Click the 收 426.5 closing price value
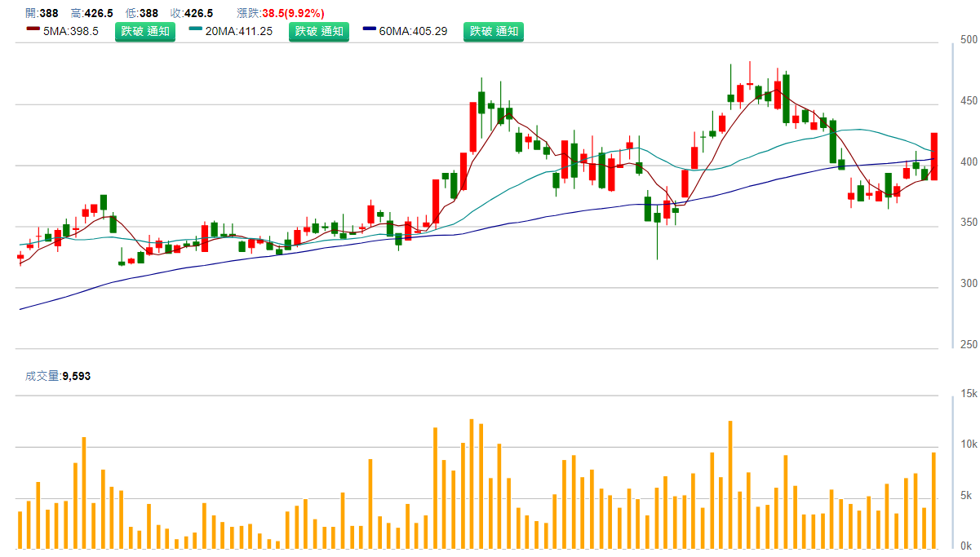The height and width of the screenshot is (557, 980). 198,13
